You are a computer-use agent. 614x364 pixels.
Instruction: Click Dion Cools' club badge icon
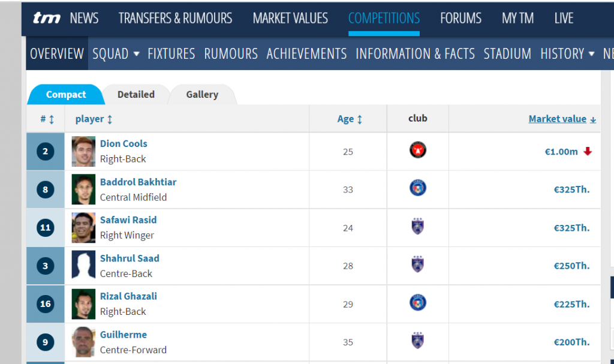(417, 150)
